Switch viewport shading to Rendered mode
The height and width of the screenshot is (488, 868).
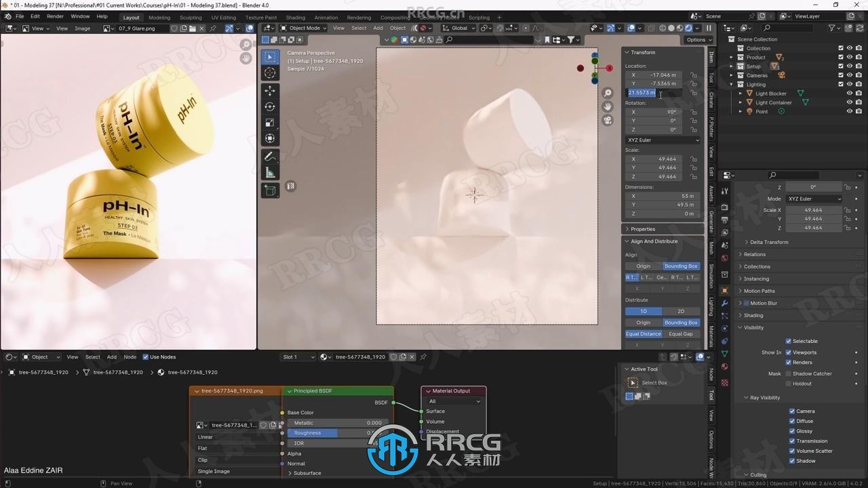(x=688, y=28)
